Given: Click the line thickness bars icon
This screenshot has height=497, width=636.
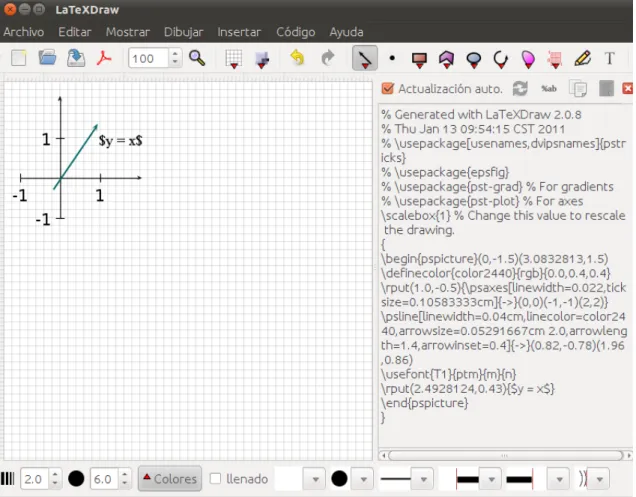Looking at the screenshot, I should pos(7,479).
